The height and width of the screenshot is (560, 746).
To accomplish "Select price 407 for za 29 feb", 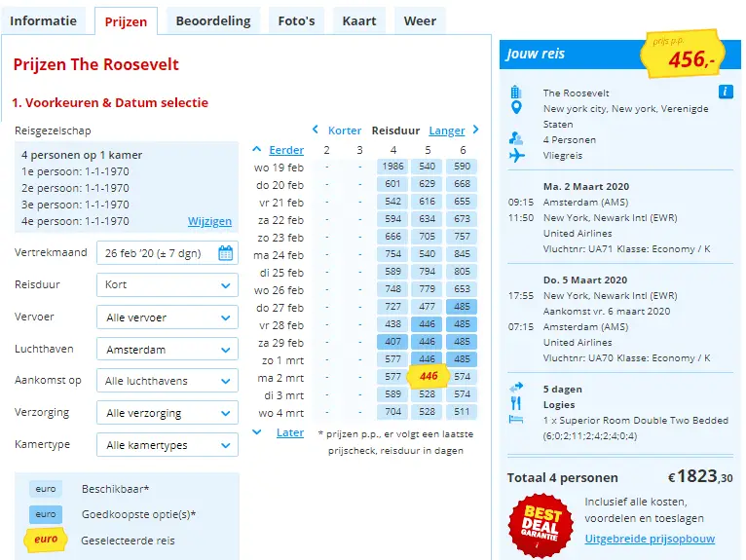I will pyautogui.click(x=393, y=342).
